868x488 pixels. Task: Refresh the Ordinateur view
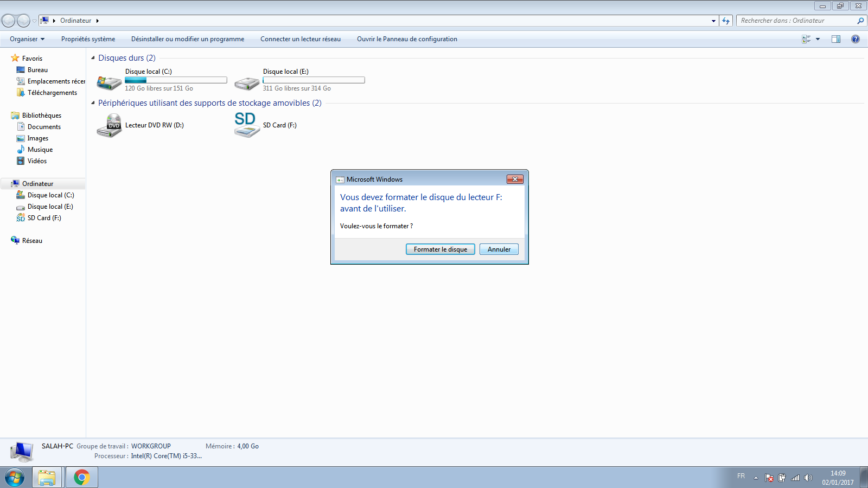(x=726, y=21)
